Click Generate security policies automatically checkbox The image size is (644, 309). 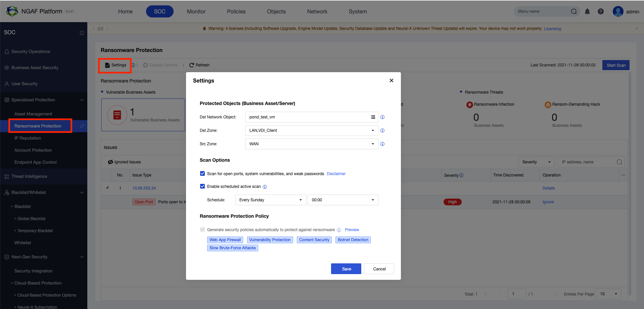pyautogui.click(x=202, y=229)
